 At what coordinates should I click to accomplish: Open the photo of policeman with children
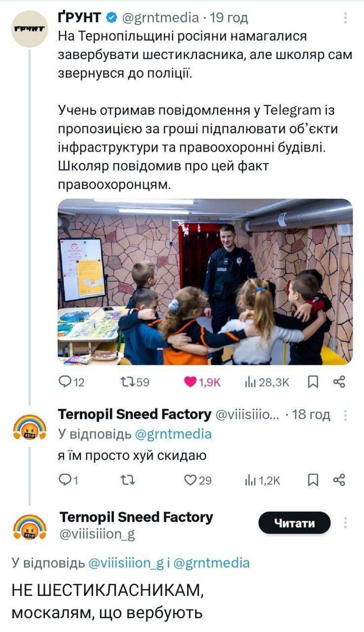(205, 282)
